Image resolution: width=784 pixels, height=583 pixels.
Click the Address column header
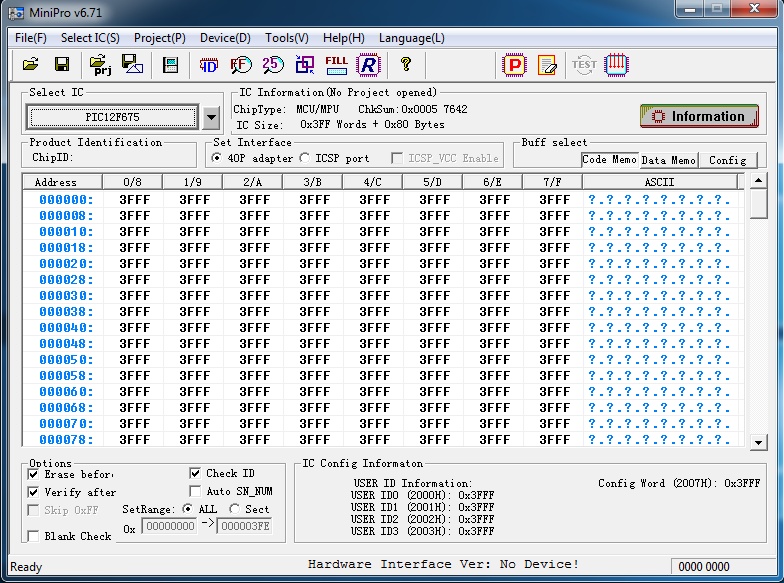click(62, 182)
